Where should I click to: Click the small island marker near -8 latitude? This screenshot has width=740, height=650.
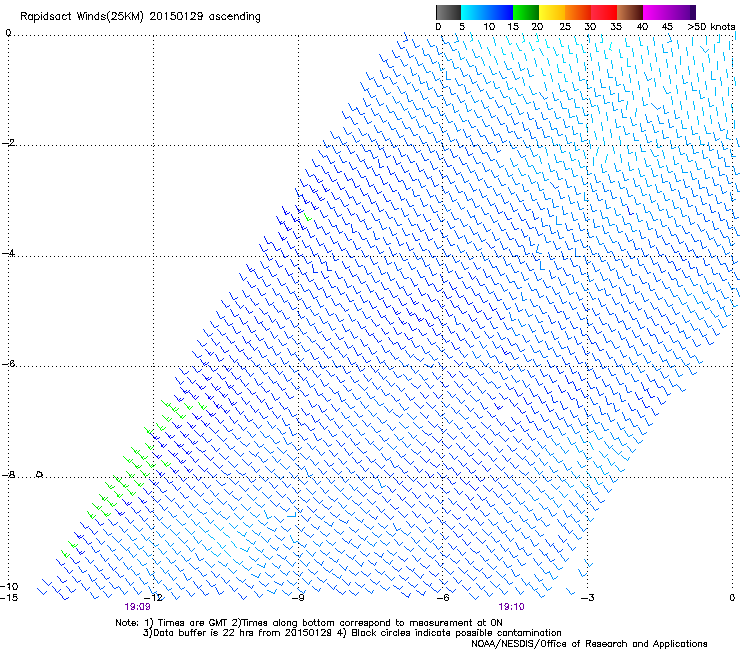point(40,474)
